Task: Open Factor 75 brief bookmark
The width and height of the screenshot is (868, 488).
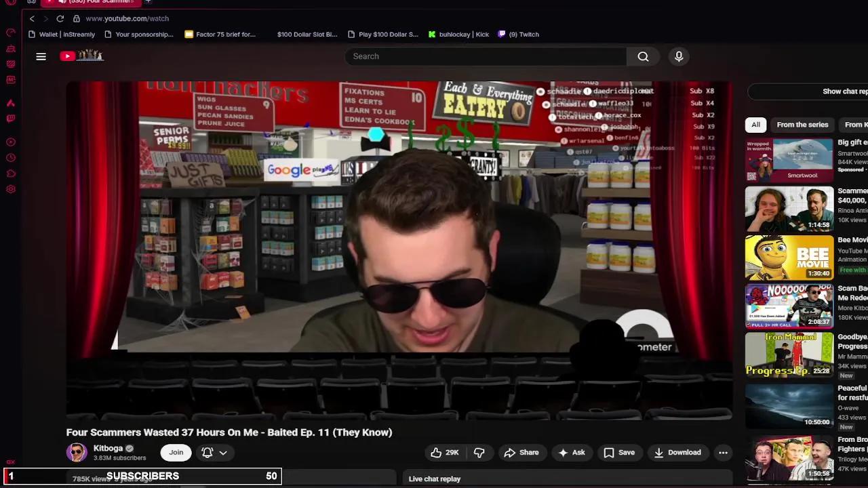Action: (x=220, y=34)
